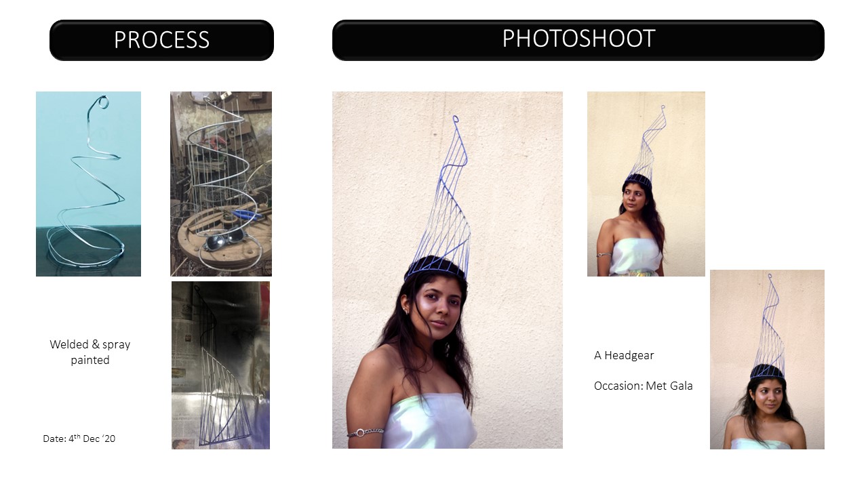The height and width of the screenshot is (488, 868).
Task: Click the 'Welded & spray painted' text
Action: [90, 352]
